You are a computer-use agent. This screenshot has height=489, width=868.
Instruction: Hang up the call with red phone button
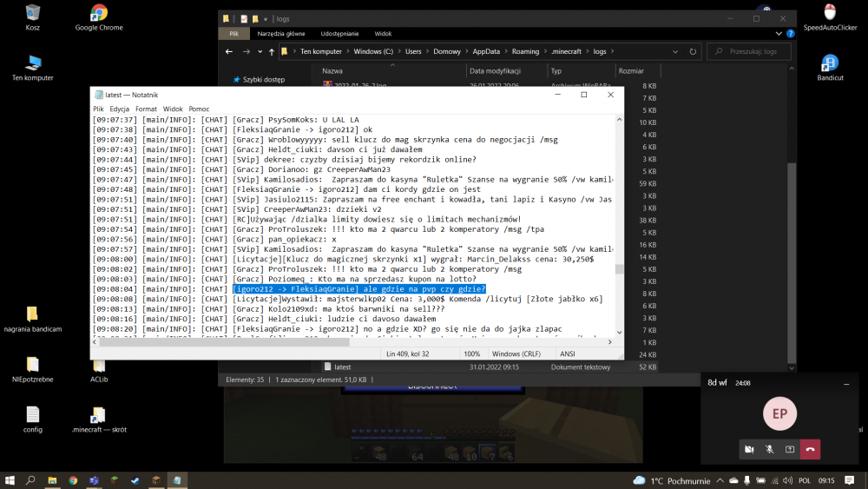[810, 449]
